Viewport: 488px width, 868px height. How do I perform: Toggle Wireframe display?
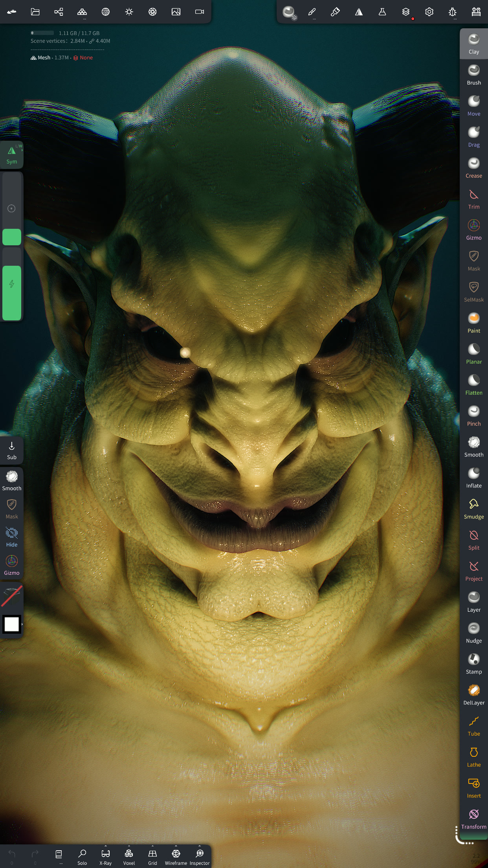[x=176, y=856]
